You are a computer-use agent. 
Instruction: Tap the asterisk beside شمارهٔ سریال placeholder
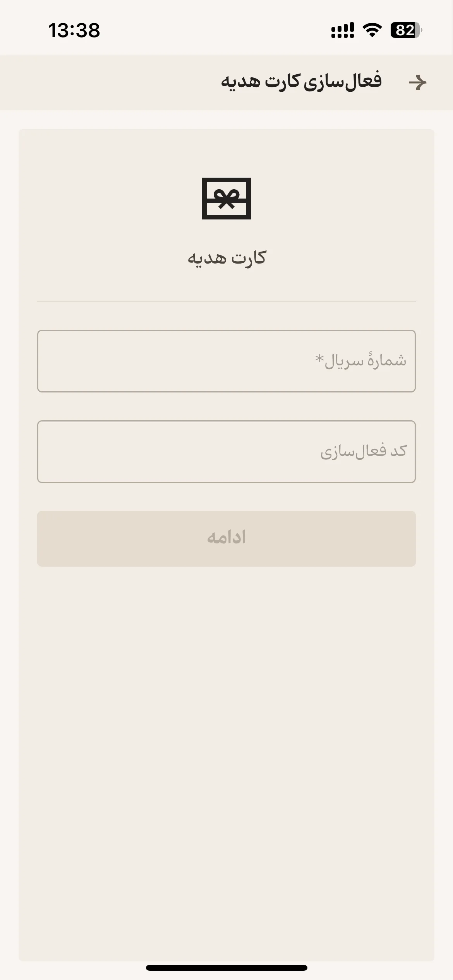pos(319,358)
